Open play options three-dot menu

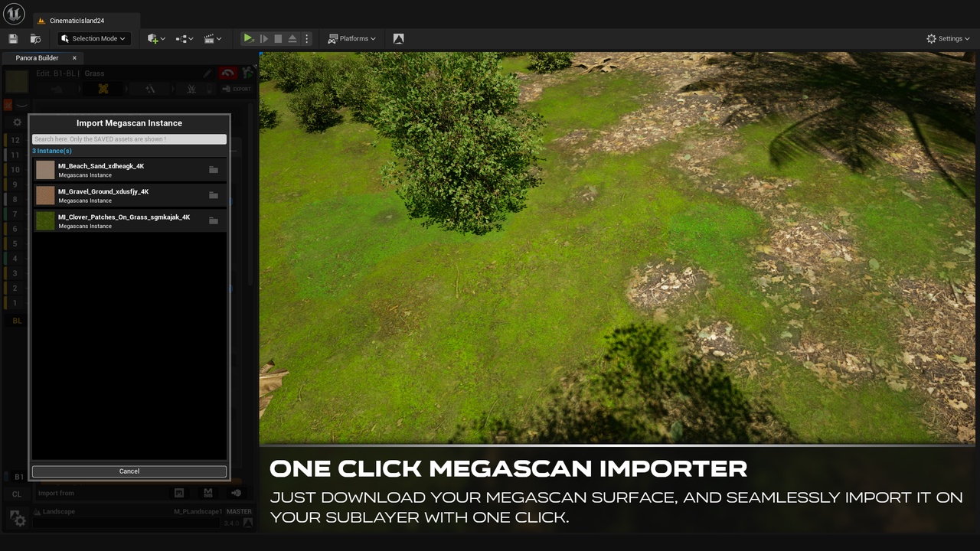click(307, 38)
